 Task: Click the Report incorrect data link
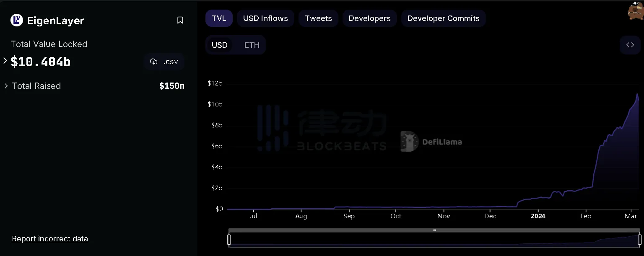[50, 238]
